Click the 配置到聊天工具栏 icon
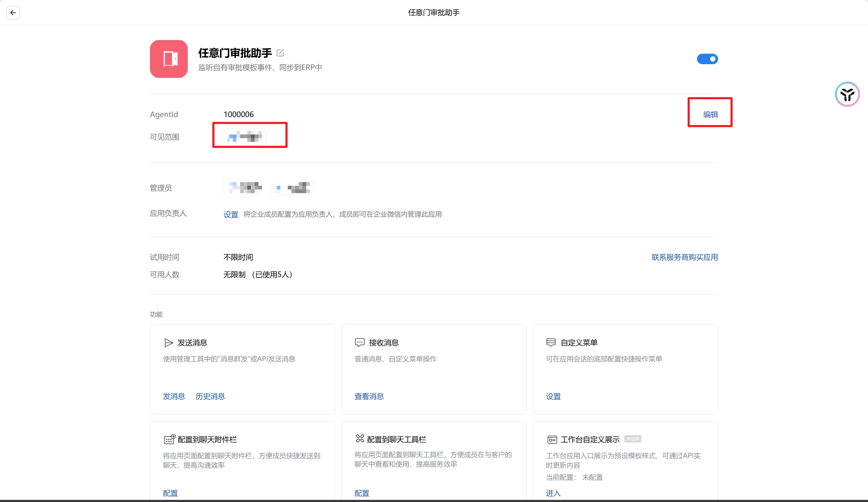868x502 pixels. (x=360, y=439)
